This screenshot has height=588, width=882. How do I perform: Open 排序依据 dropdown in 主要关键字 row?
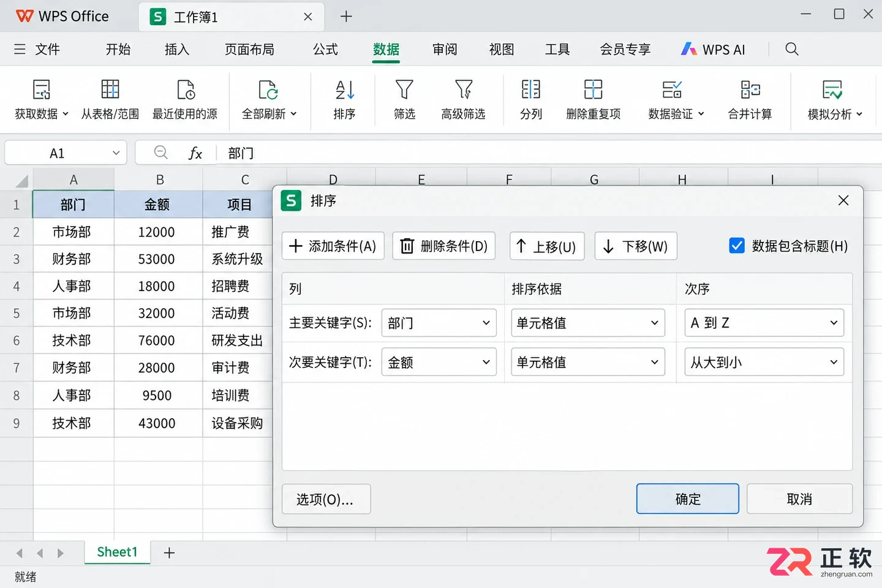point(588,323)
